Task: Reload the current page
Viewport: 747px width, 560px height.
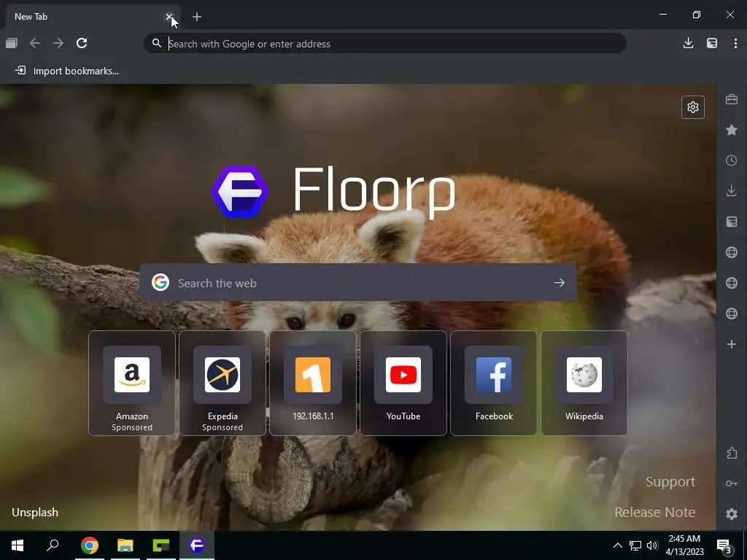Action: (82, 43)
